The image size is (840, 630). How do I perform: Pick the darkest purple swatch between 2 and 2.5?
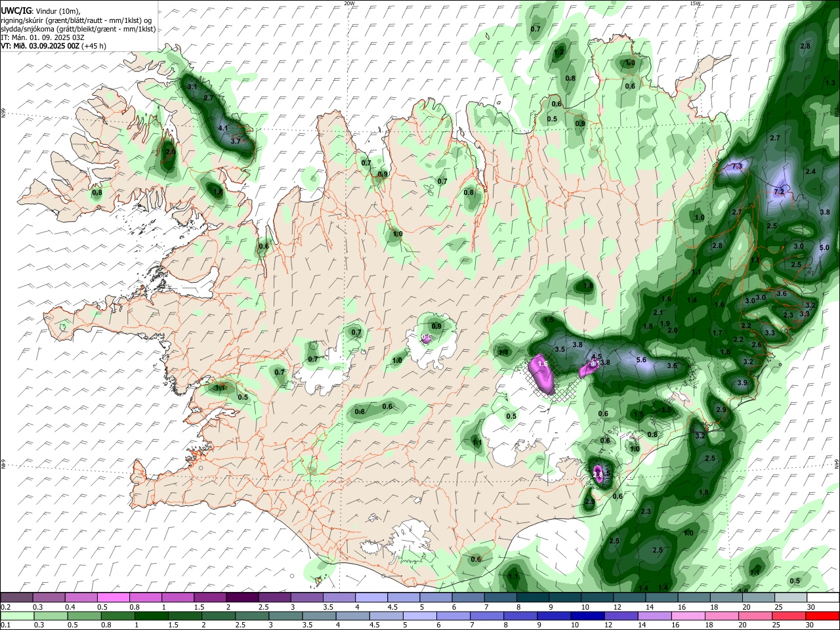tap(241, 598)
